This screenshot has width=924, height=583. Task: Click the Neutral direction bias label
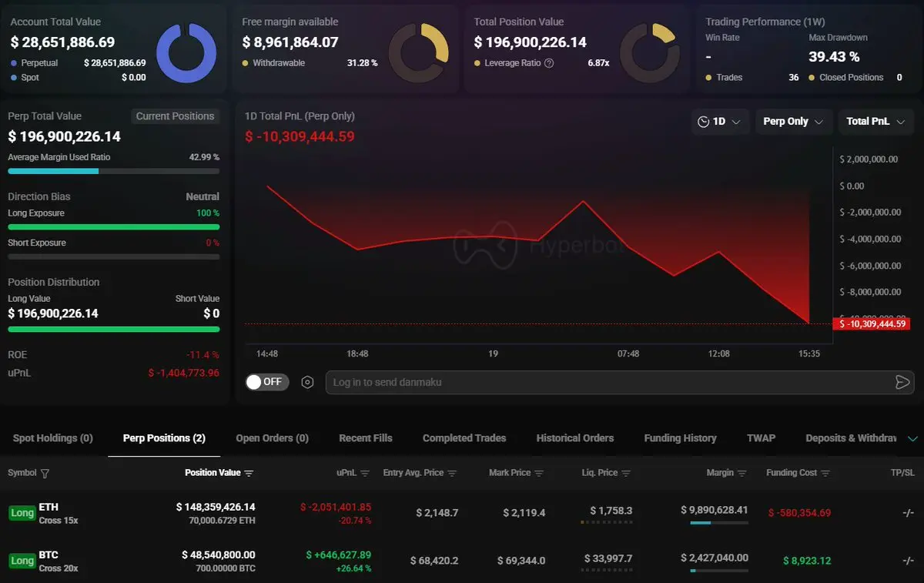click(203, 196)
